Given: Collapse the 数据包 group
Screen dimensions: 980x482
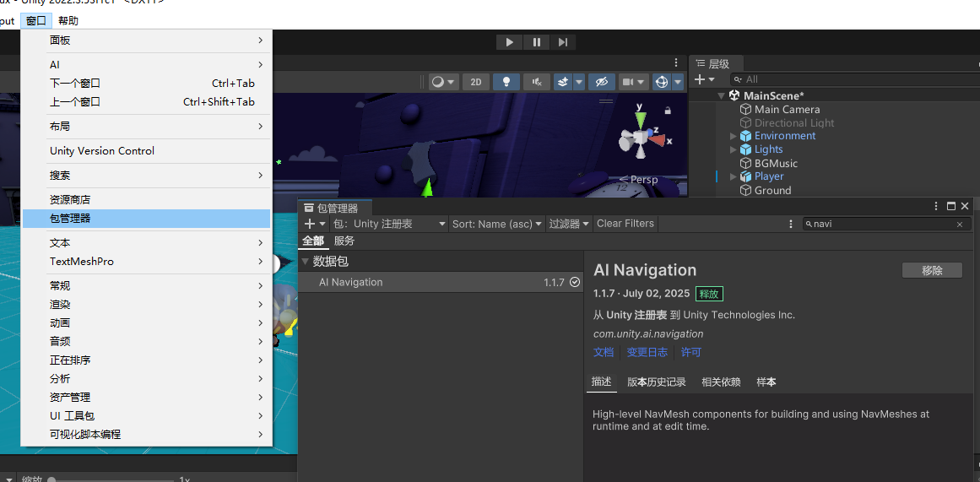Looking at the screenshot, I should point(305,262).
